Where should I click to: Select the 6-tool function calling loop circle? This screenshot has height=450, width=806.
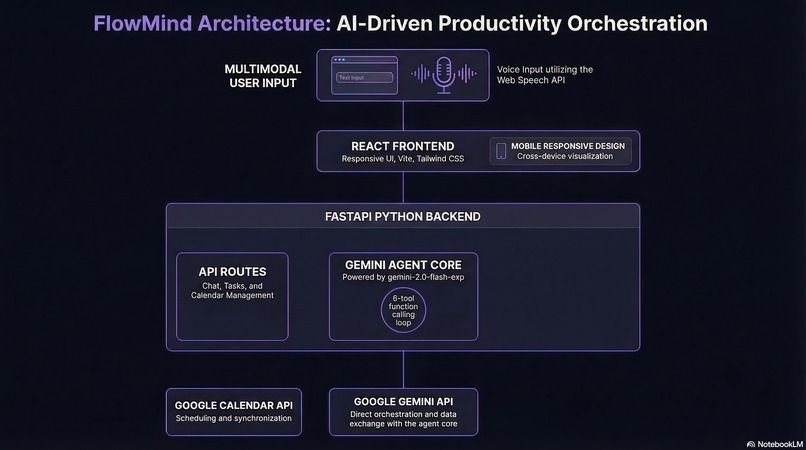pos(404,310)
